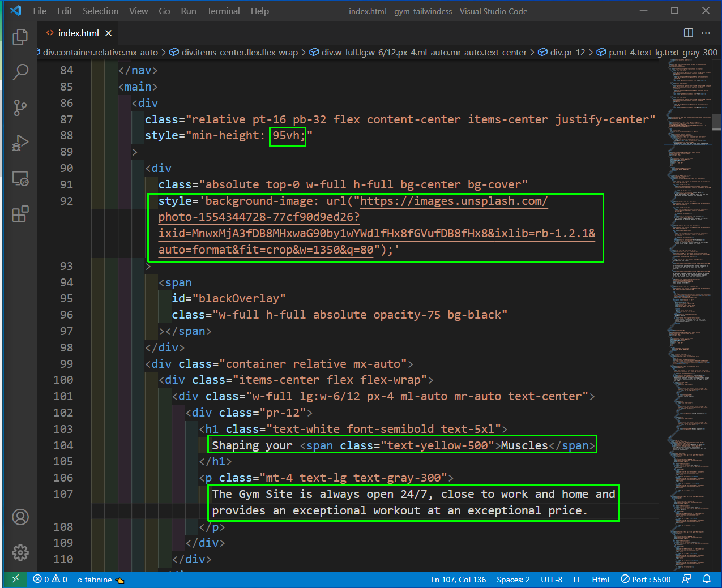Screen dimensions: 722x588
Task: Select the index.html editor tab
Action: [x=78, y=33]
